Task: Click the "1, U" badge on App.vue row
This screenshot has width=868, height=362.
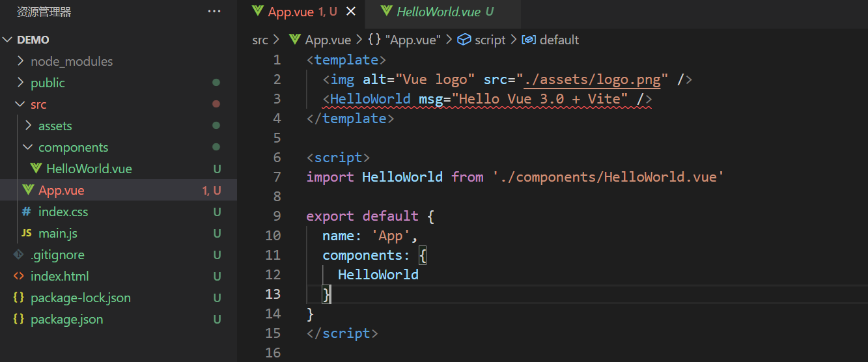Action: pyautogui.click(x=212, y=190)
